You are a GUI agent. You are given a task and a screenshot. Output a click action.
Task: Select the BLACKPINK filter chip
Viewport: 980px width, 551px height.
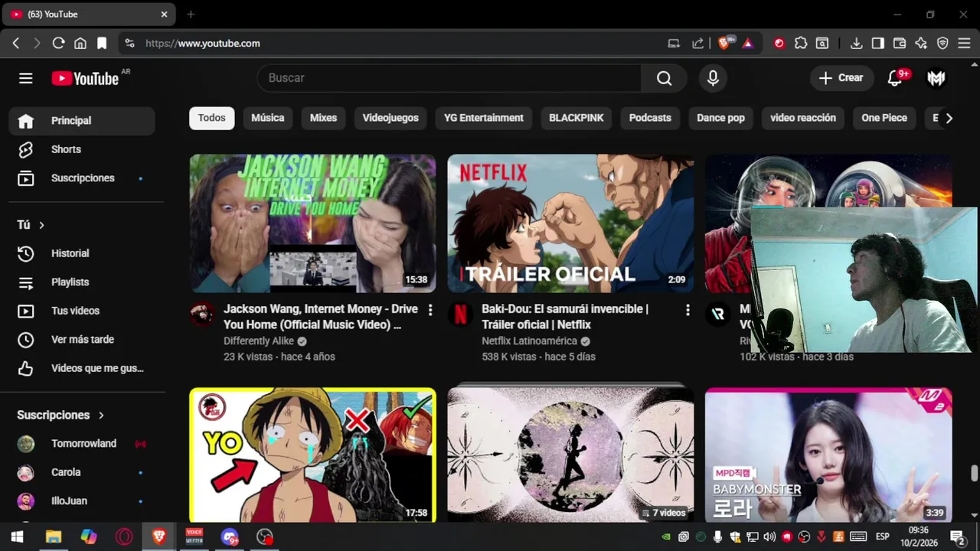tap(577, 118)
